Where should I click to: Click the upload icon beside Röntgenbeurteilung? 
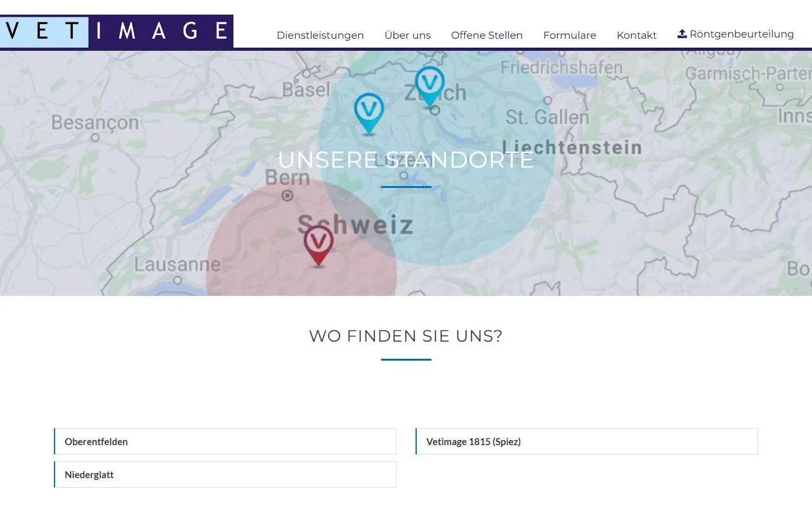click(x=682, y=33)
